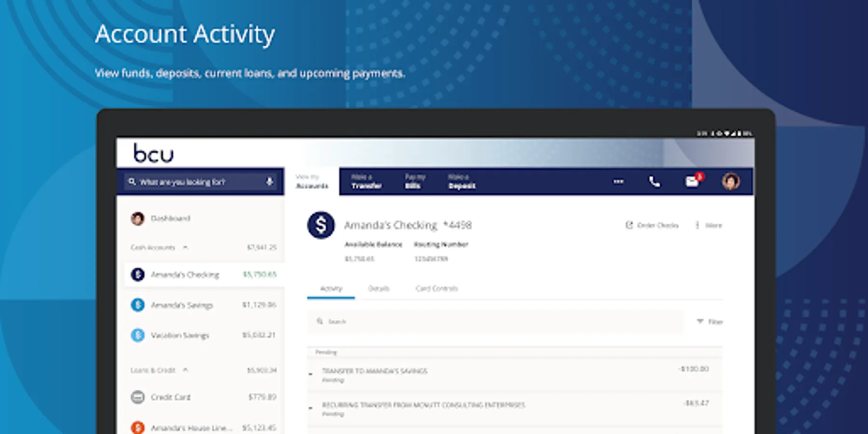Image resolution: width=868 pixels, height=434 pixels.
Task: Click the -$45.47 transaction amount
Action: 696,403
